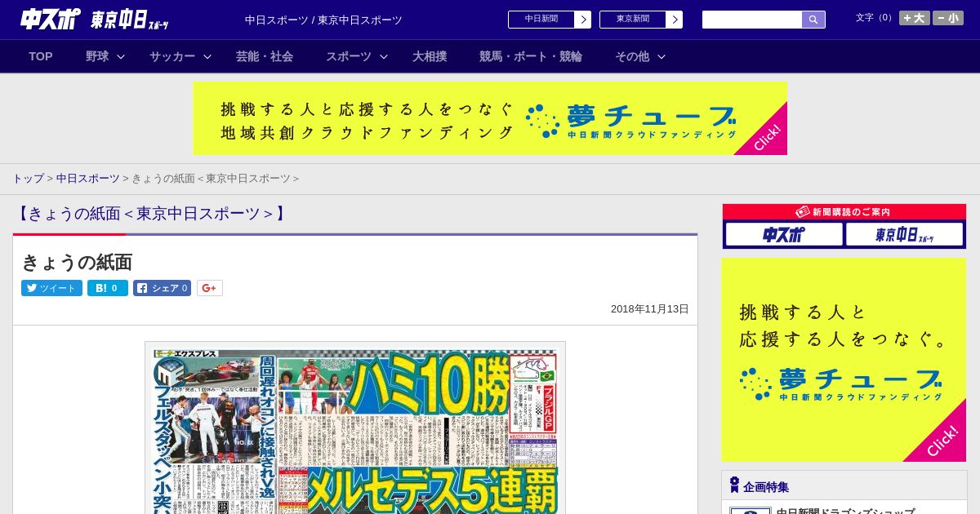The image size is (980, 514).
Task: Expand the 野球 menu chevron
Action: point(121,56)
